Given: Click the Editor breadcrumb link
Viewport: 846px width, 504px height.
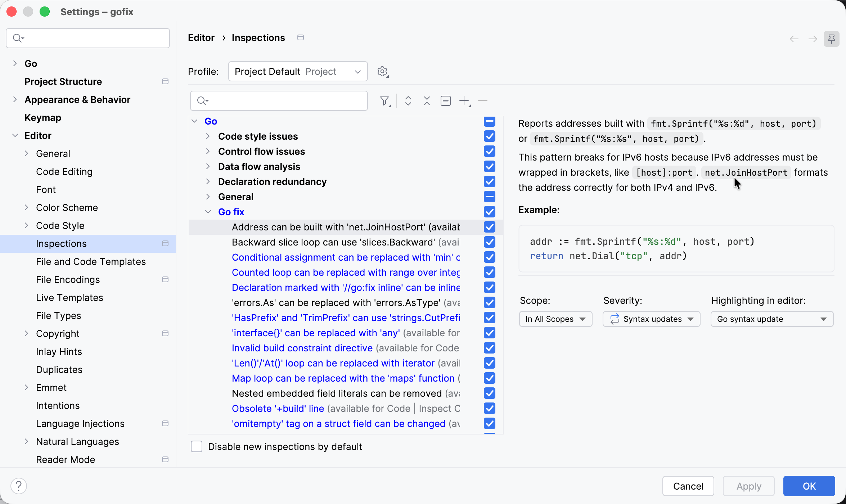Looking at the screenshot, I should 201,37.
